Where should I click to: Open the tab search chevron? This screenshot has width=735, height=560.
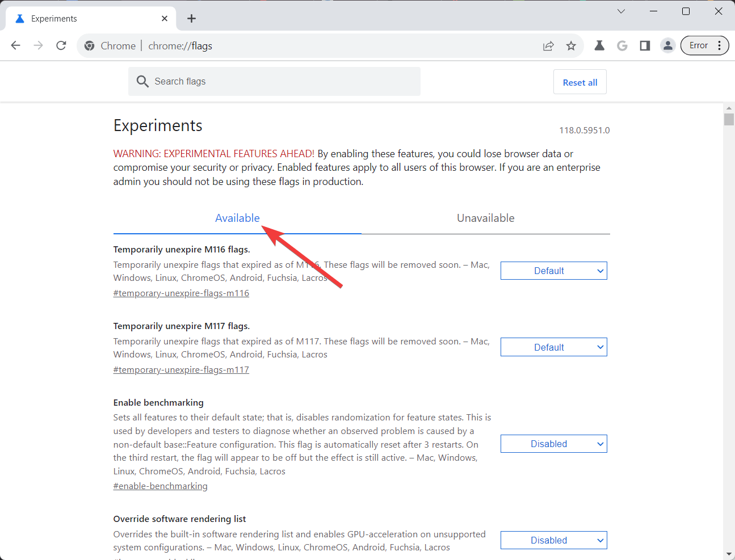tap(621, 11)
